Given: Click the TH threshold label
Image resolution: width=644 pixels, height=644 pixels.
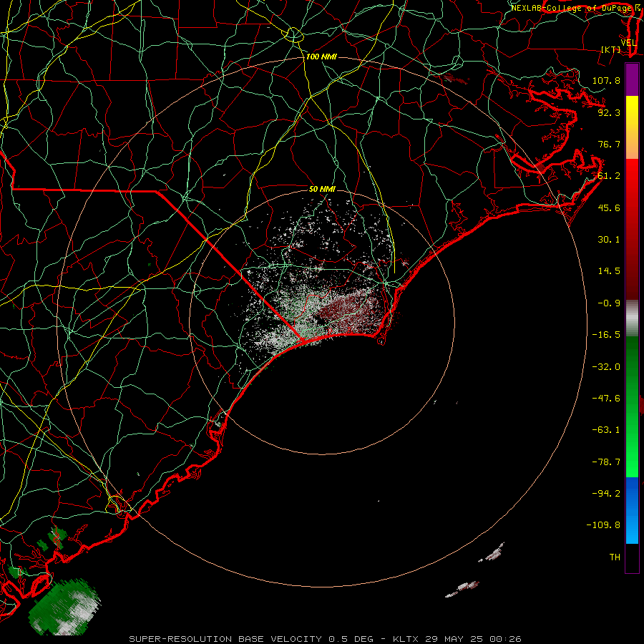Looking at the screenshot, I should coord(615,557).
